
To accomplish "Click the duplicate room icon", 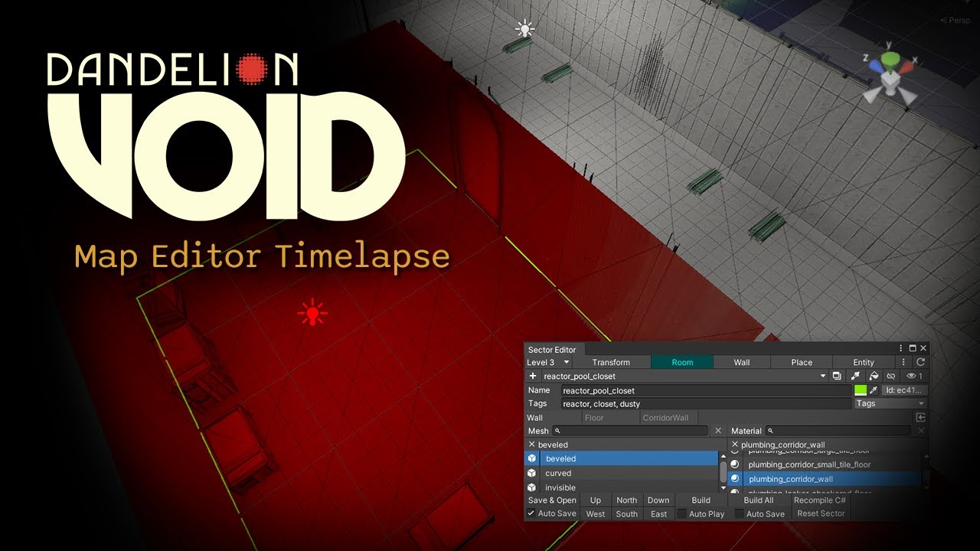I will pyautogui.click(x=837, y=377).
